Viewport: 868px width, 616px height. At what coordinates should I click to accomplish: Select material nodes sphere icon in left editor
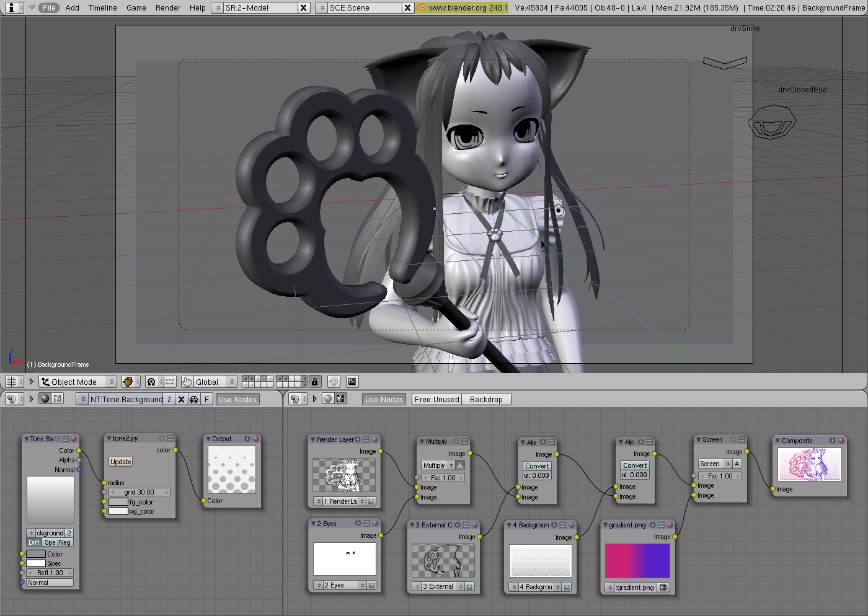pyautogui.click(x=45, y=399)
